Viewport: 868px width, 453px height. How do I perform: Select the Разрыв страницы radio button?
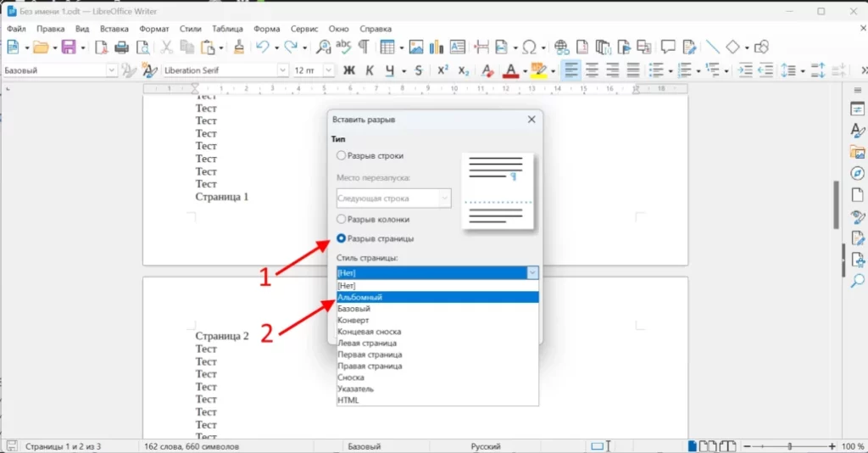[x=341, y=238]
